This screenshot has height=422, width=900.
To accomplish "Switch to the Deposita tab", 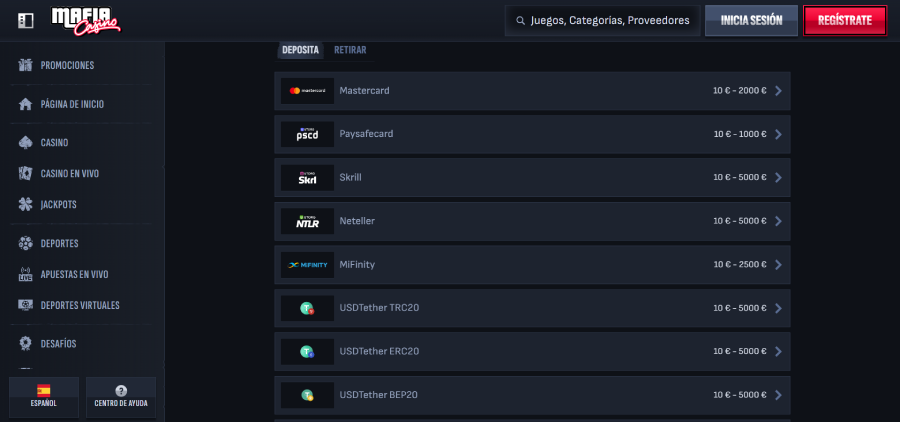I will click(300, 50).
